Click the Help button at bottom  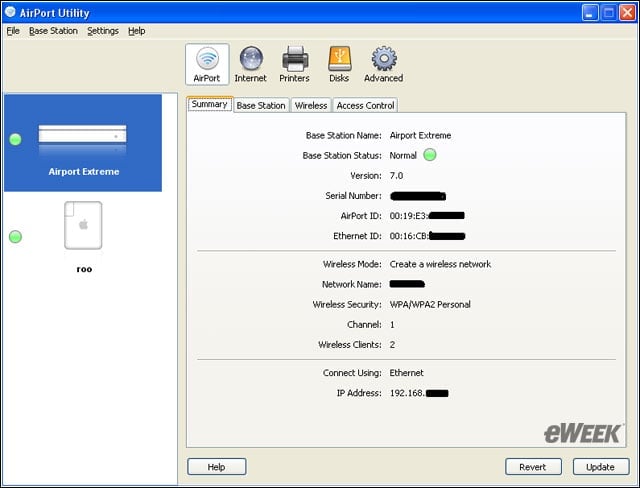tap(216, 467)
